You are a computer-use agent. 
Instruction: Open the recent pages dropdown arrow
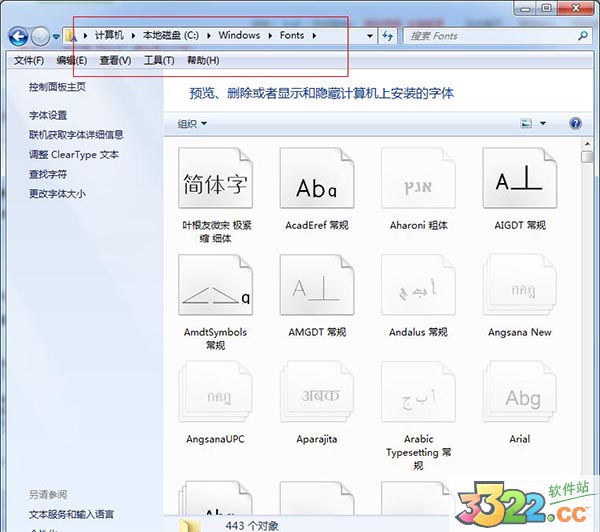pyautogui.click(x=56, y=37)
